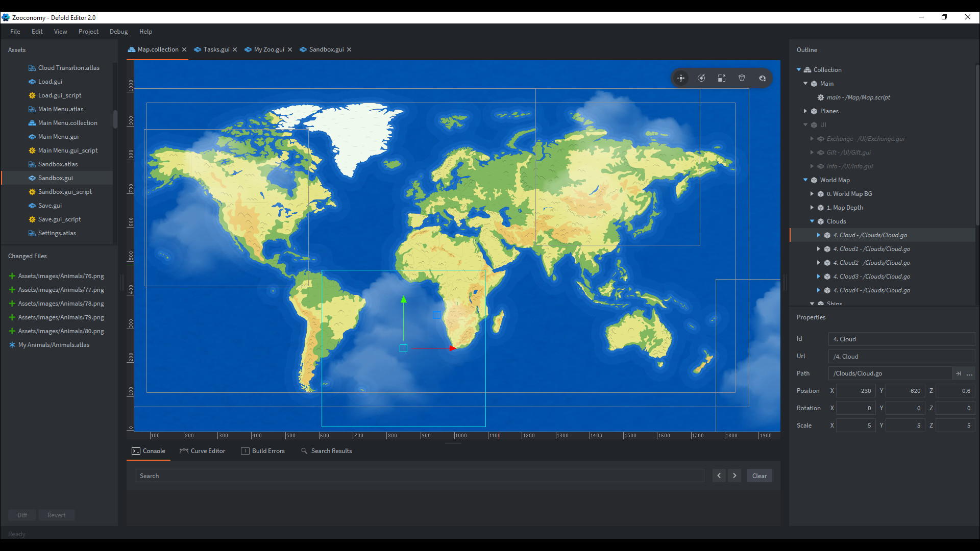
Task: Click the Diff button under Changed Files
Action: coord(22,515)
